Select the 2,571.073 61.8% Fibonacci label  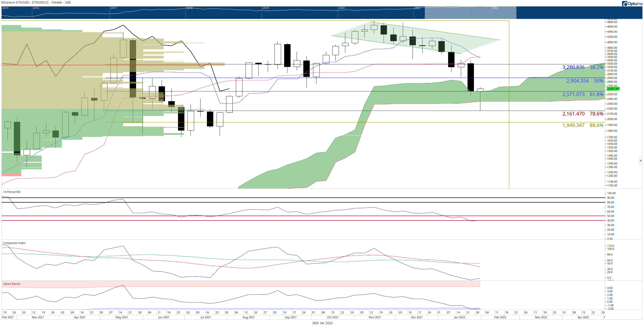click(583, 94)
